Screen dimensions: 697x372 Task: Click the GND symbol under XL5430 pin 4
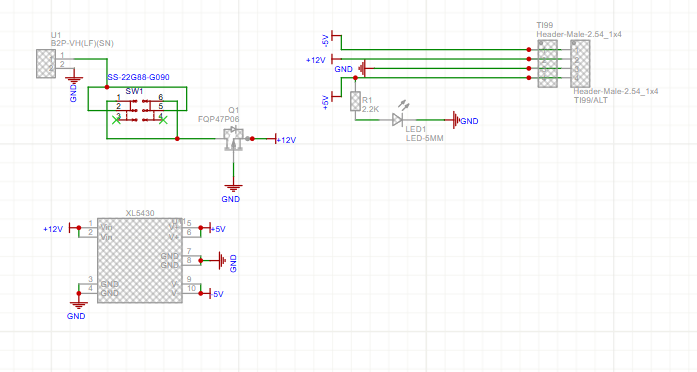(79, 305)
